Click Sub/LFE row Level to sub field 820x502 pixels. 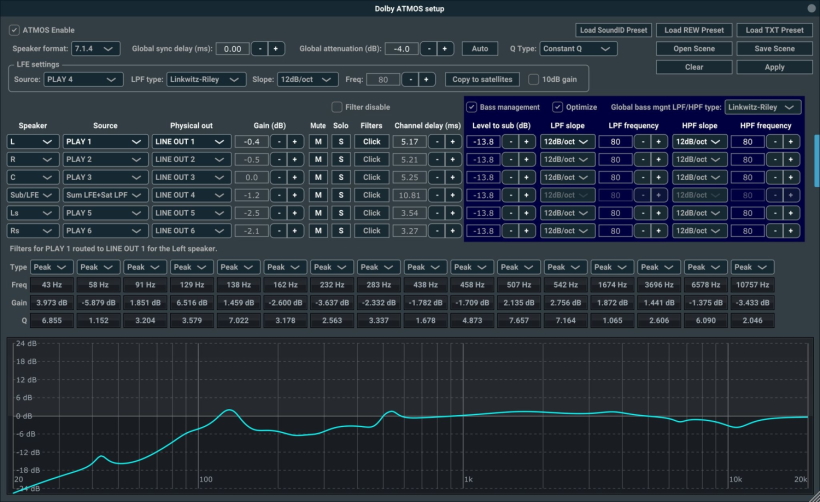click(483, 195)
